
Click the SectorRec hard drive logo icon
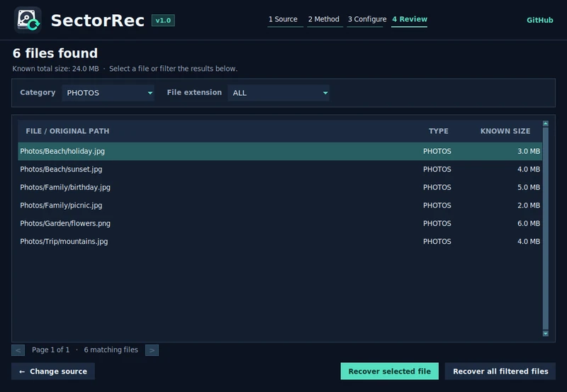(x=28, y=20)
